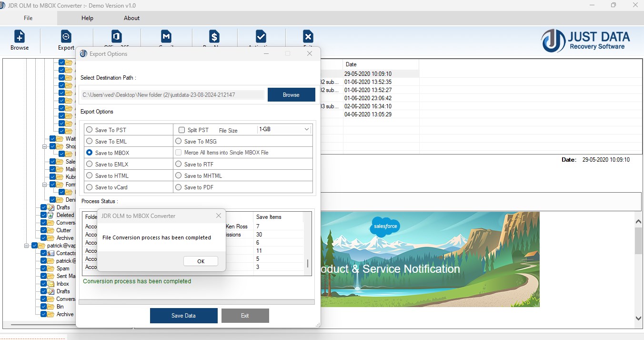Click the Process Status list scrollbar
The image size is (644, 340).
[x=308, y=243]
